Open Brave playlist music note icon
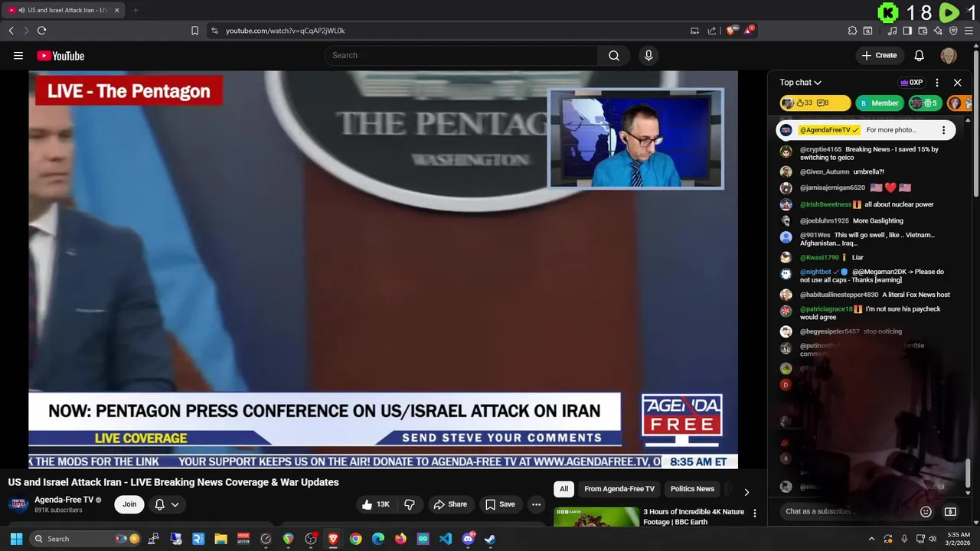Screen dimensions: 980x551 pyautogui.click(x=892, y=31)
